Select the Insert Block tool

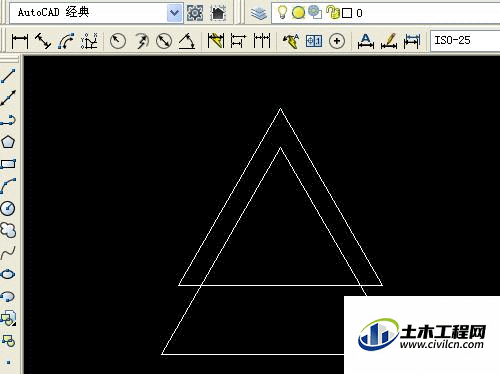tap(8, 318)
